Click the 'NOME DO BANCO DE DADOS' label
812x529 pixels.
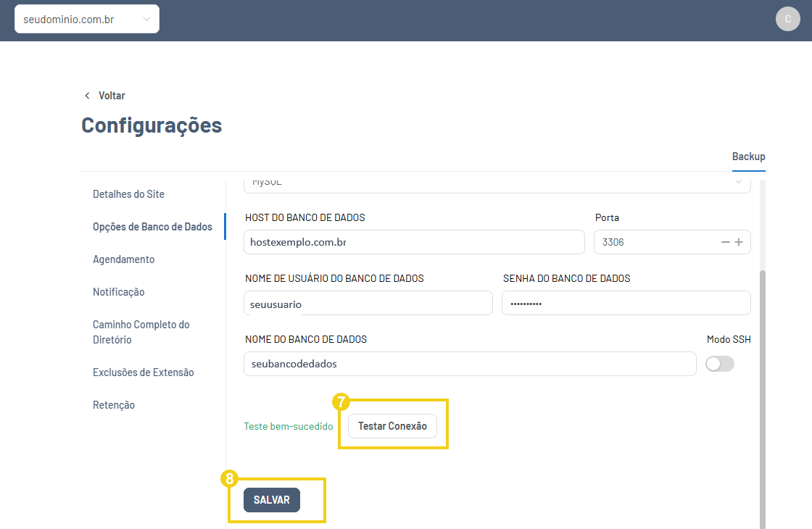[x=306, y=340]
